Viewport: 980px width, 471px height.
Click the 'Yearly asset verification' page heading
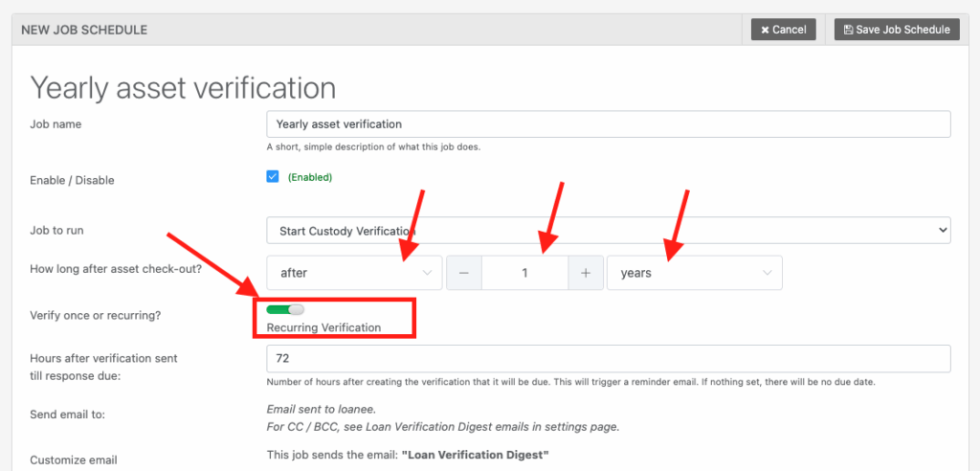[x=183, y=88]
